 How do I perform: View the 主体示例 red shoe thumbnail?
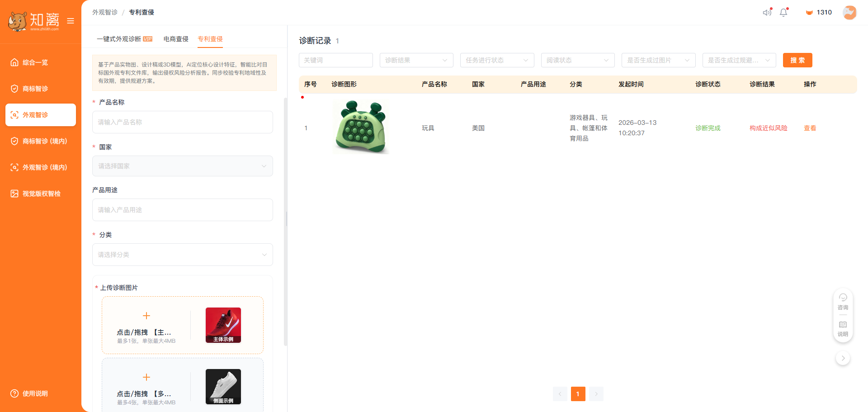click(223, 325)
